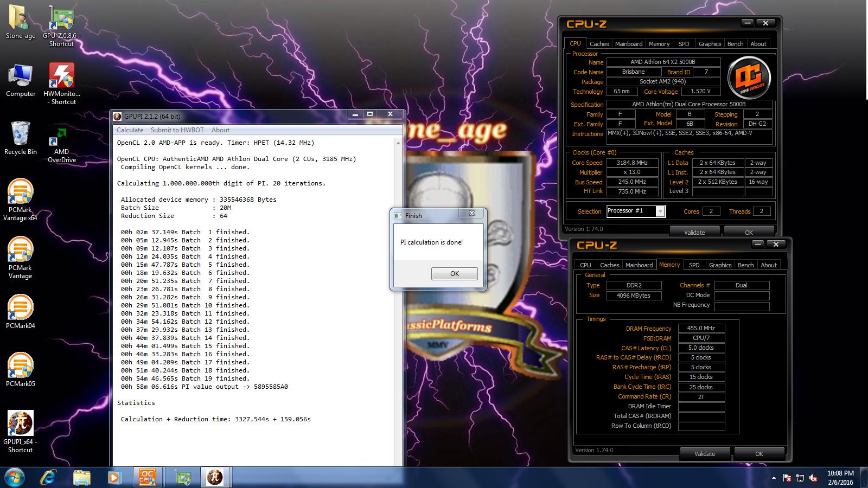Open the SPD tab in bottom CPU-Z
This screenshot has width=868, height=488.
(694, 265)
